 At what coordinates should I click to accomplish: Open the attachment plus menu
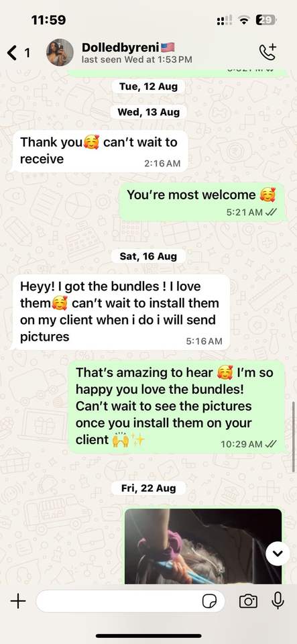point(18,602)
